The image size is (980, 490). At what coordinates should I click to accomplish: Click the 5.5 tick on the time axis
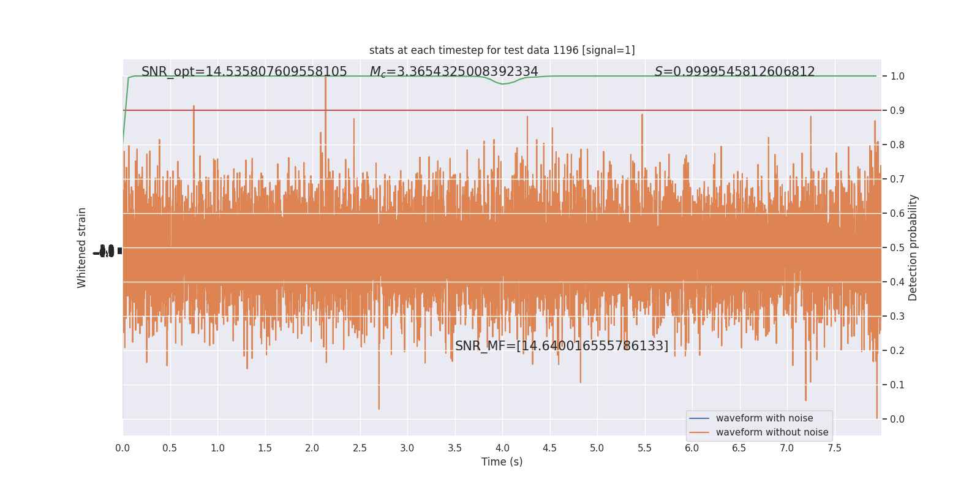[x=644, y=448]
